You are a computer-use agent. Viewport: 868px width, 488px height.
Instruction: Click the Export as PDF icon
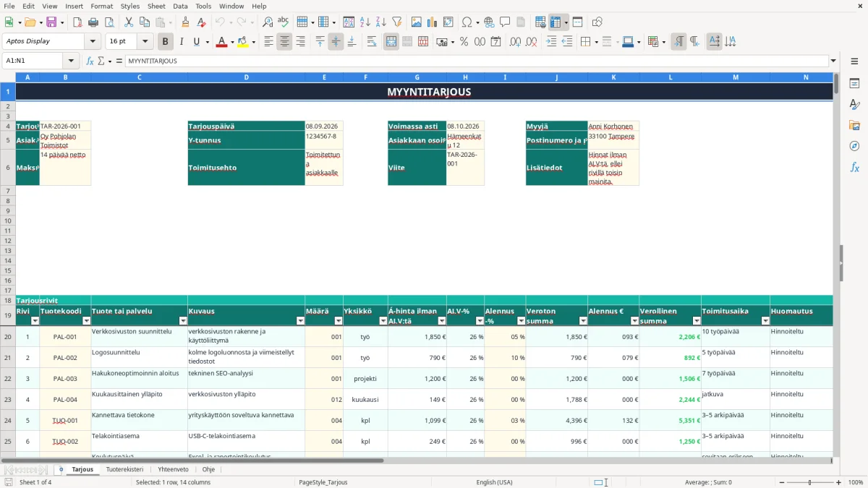[77, 22]
